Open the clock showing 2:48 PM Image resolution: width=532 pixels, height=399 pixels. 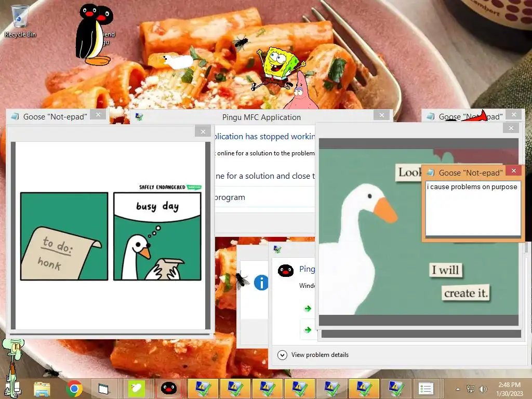coord(509,389)
